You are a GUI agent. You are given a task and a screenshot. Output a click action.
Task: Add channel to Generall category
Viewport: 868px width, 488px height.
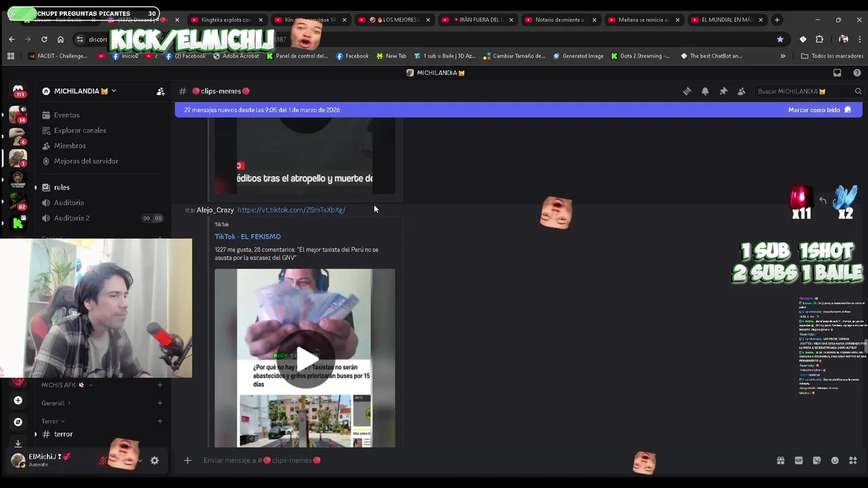point(160,403)
